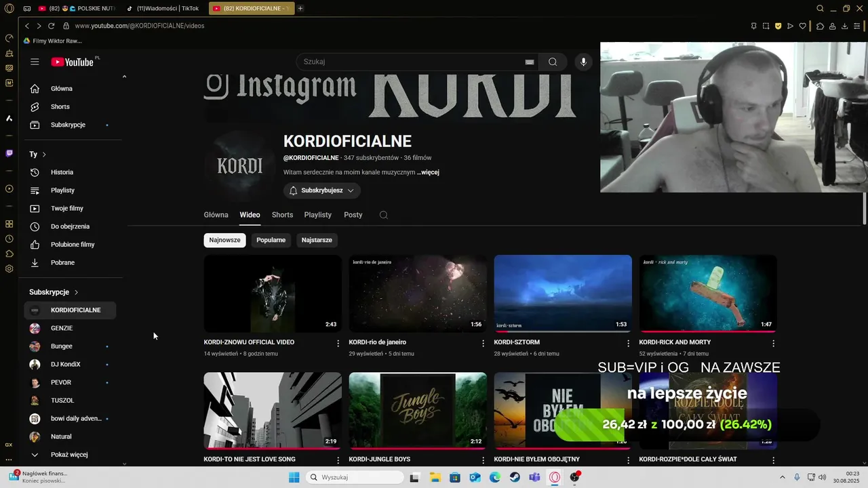Expand Pokaż więcej subscriptions list
This screenshot has height=488, width=868.
(71, 455)
